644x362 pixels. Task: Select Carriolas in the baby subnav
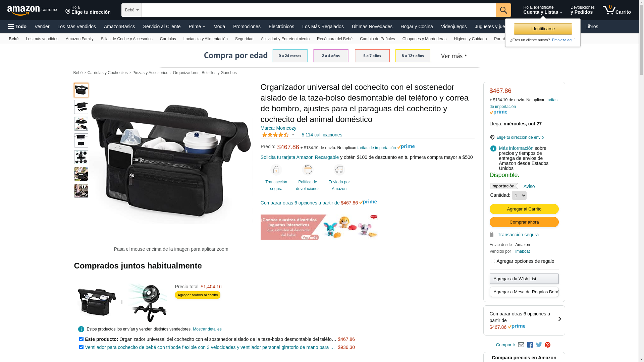point(168,39)
